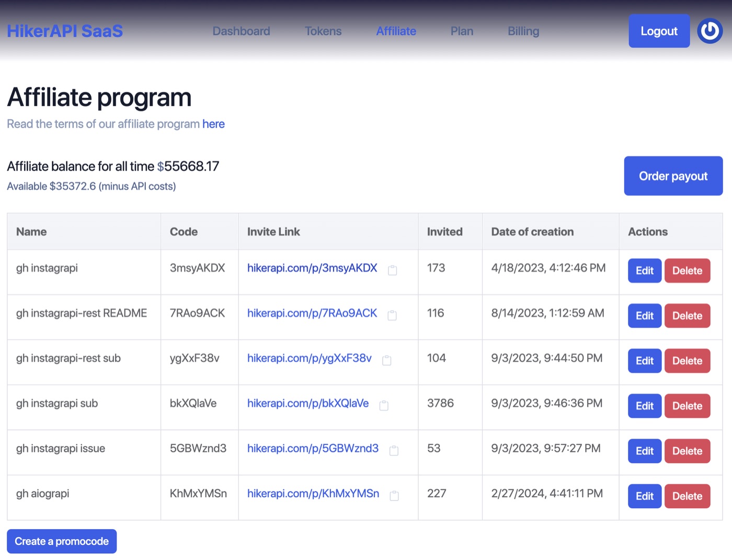Open invite link hikerapi.com/p/7RAo9ACK
The width and height of the screenshot is (732, 560).
[312, 313]
